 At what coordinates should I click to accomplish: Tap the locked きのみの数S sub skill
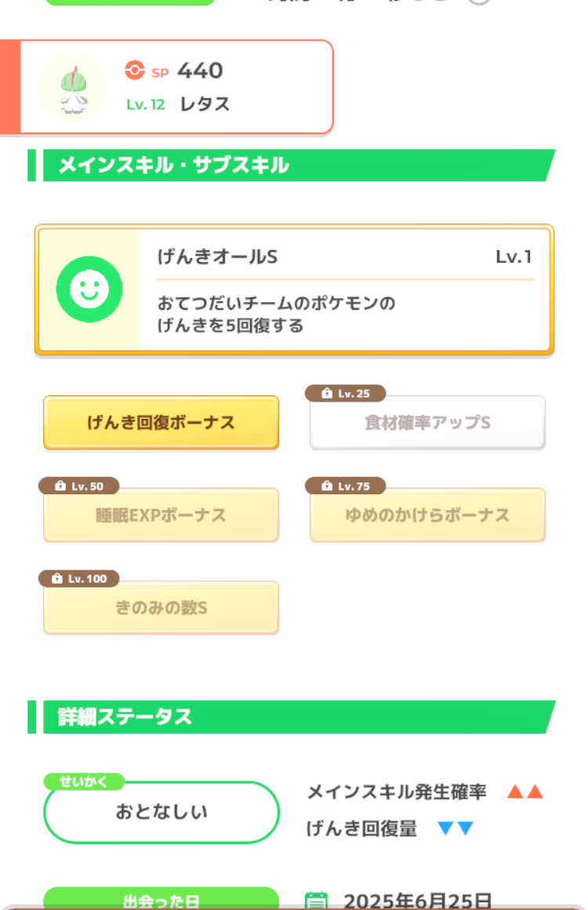coord(161,608)
